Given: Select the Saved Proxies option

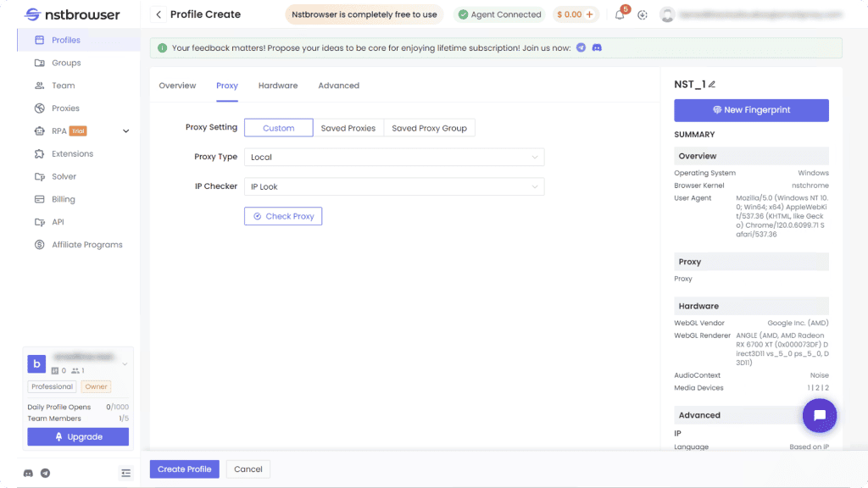Looking at the screenshot, I should click(348, 128).
